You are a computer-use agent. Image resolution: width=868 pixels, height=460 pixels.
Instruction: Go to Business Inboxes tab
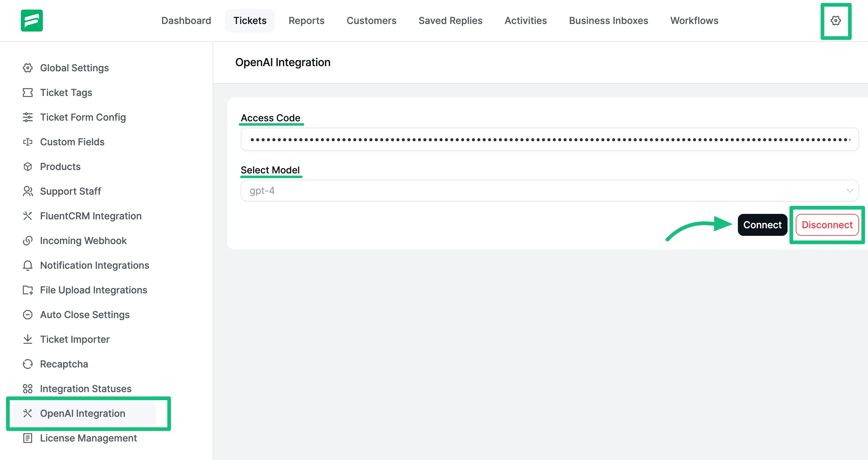pyautogui.click(x=608, y=21)
